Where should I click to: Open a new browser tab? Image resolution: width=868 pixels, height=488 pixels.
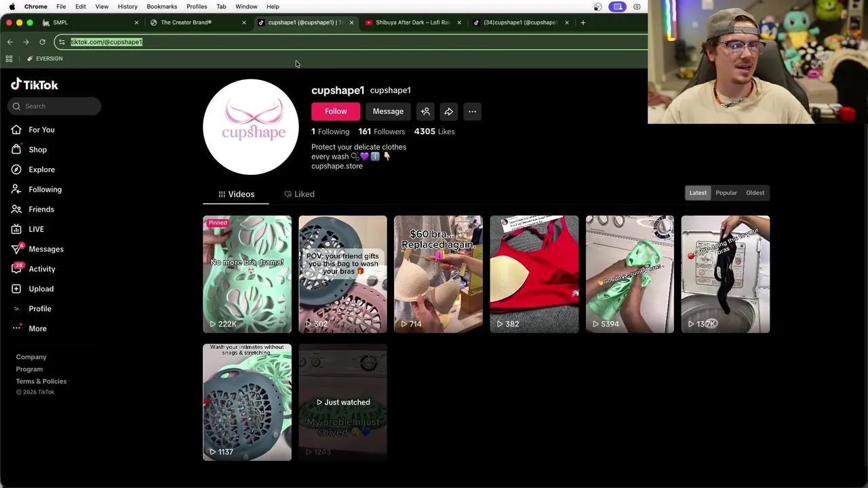pos(583,22)
